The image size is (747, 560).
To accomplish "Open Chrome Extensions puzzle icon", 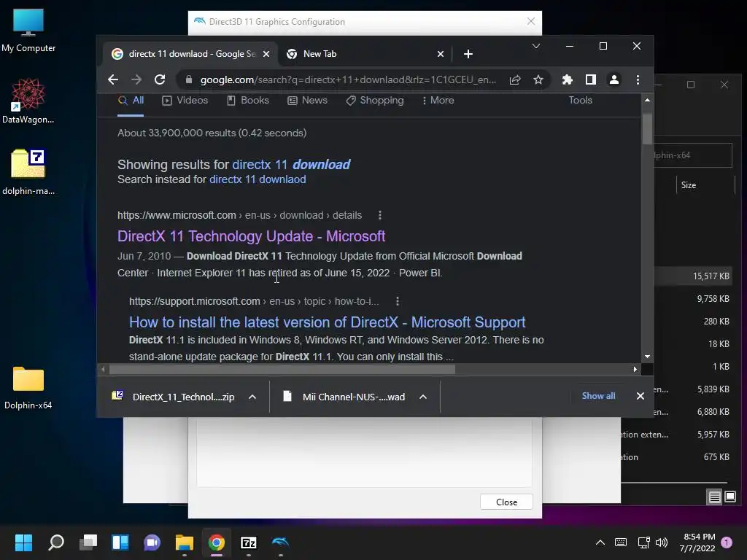I will pyautogui.click(x=567, y=79).
